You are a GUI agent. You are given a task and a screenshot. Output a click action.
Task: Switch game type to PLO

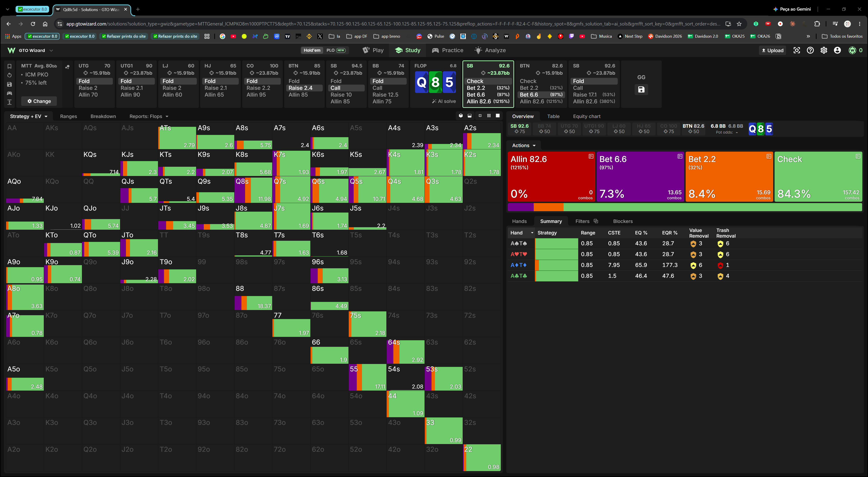click(336, 50)
